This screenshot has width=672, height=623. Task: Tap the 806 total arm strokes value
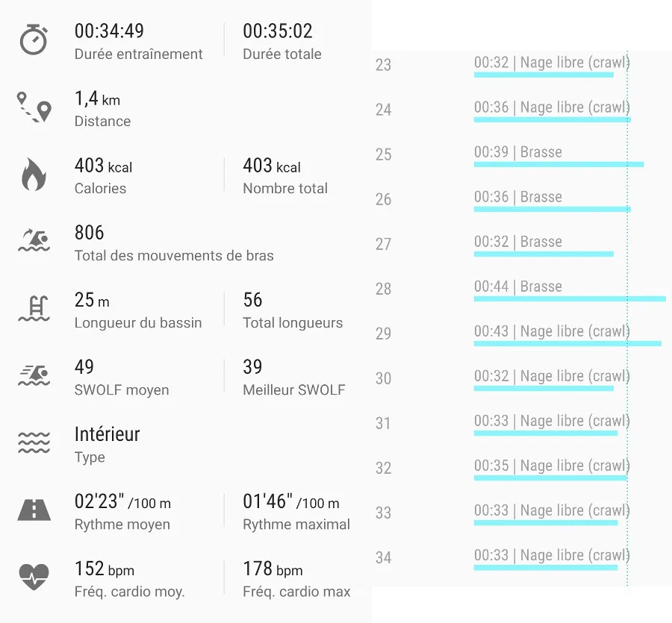[89, 233]
